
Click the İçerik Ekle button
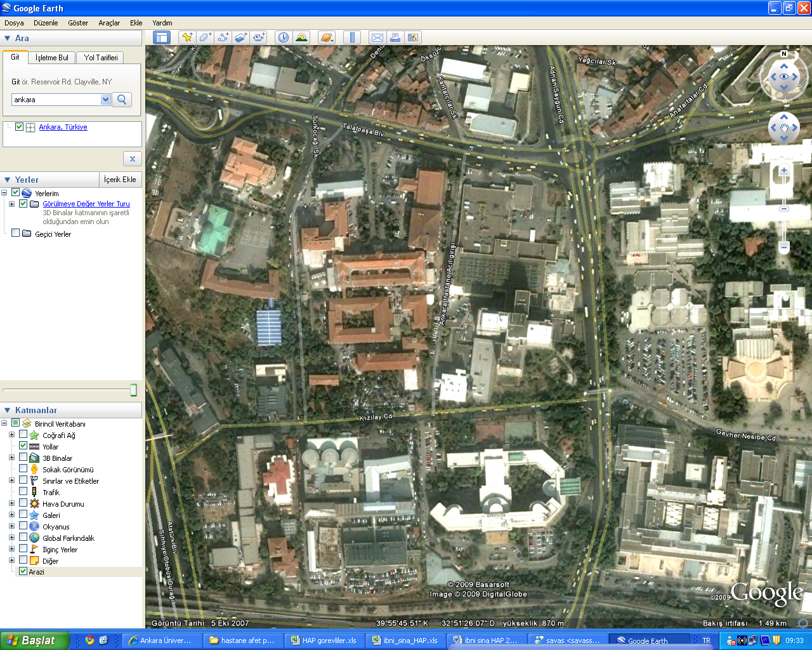pos(121,180)
